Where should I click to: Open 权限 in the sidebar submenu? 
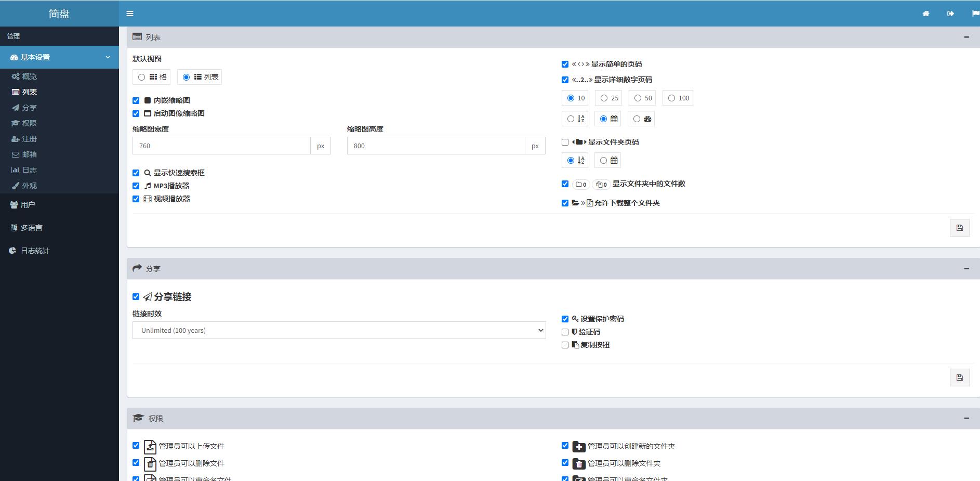tap(29, 123)
